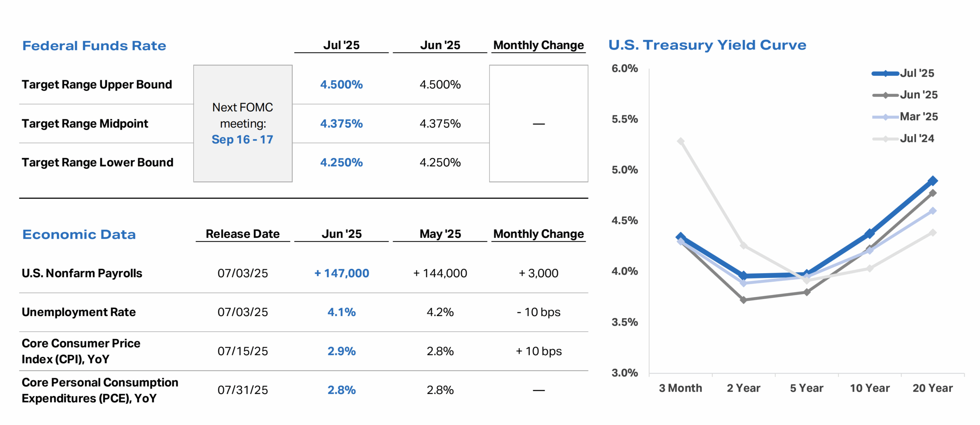Click the 6.0% y-axis label
Viewport: 980px width, 425px height.
point(624,68)
